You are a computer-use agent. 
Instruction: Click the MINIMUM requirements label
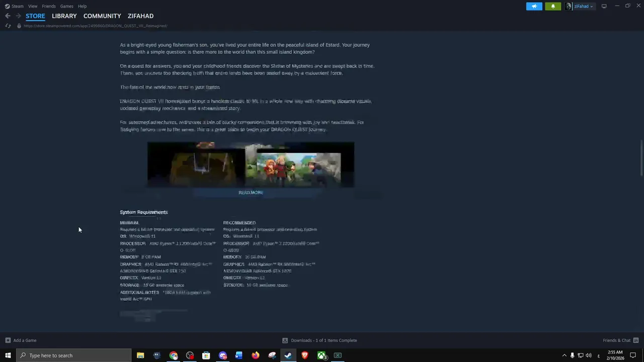pos(129,223)
